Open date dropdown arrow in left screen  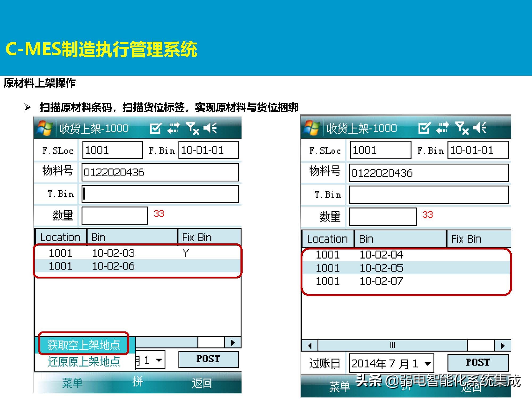pos(159,360)
